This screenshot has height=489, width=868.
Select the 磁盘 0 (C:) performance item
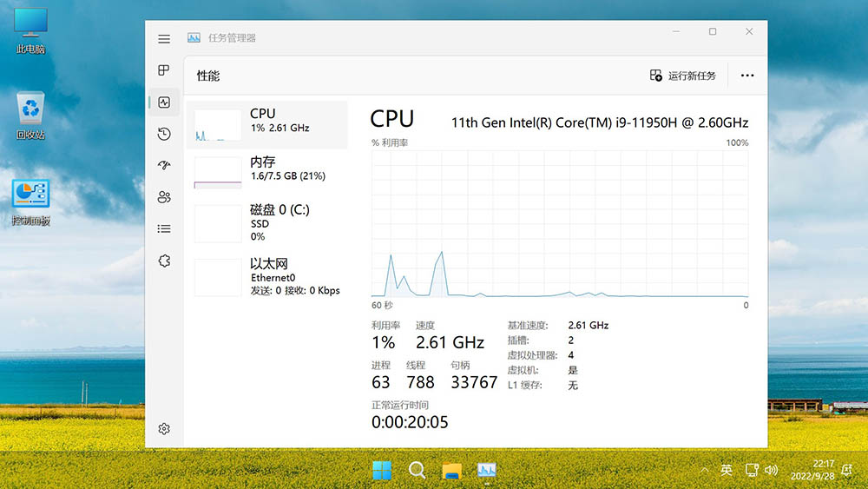pos(267,222)
